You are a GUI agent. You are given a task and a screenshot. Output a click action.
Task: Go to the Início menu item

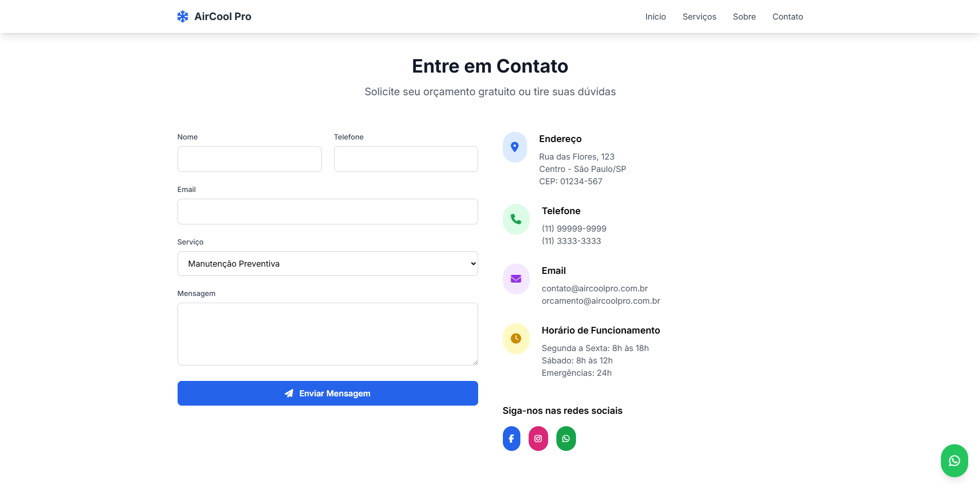656,16
